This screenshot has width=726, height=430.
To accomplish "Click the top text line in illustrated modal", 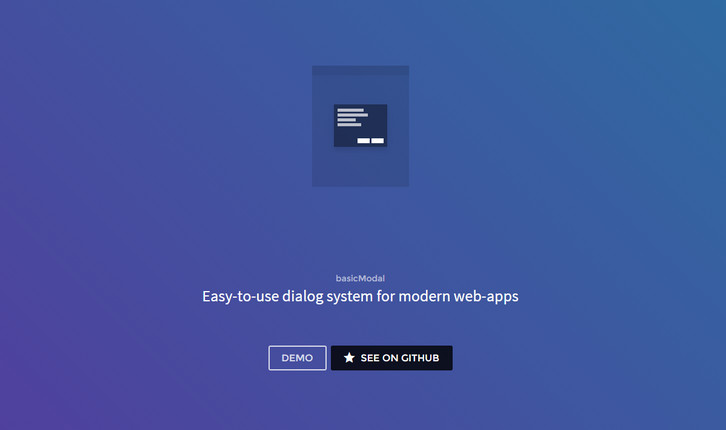I will pyautogui.click(x=350, y=109).
